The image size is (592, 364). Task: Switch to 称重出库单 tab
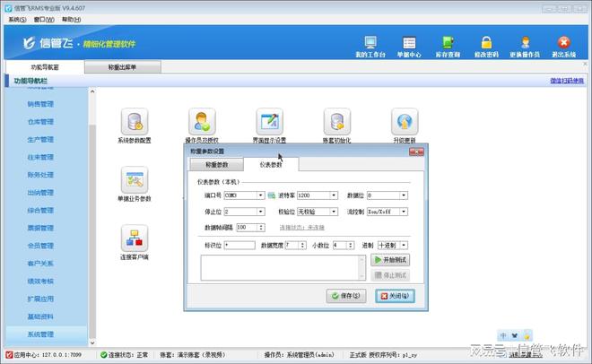point(122,67)
